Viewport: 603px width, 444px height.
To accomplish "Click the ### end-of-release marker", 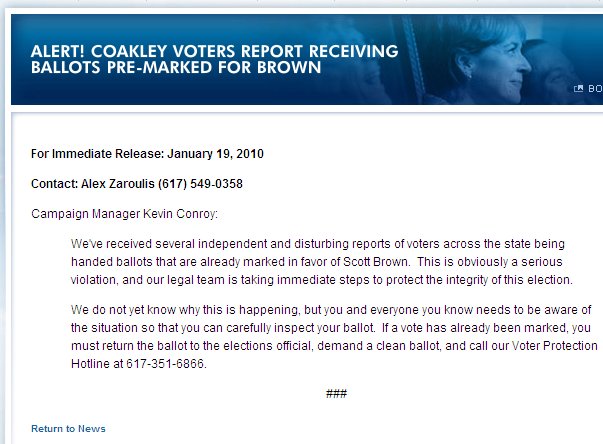I will (336, 394).
